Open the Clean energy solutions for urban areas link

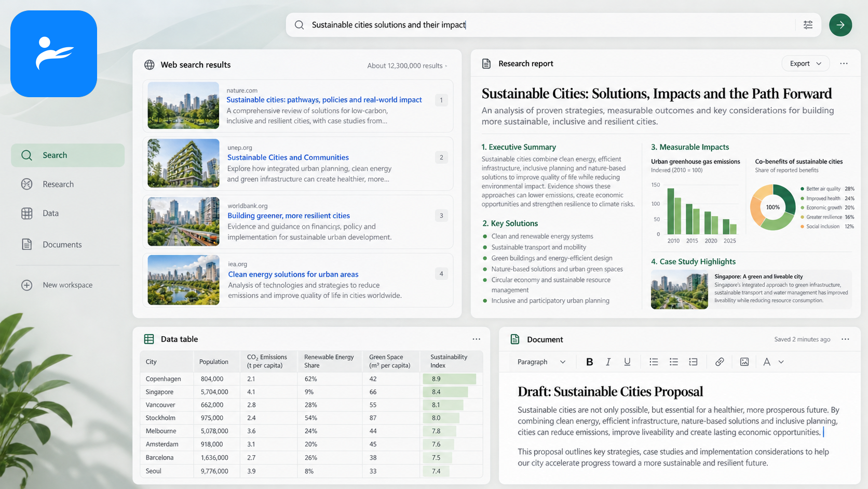[x=293, y=274]
